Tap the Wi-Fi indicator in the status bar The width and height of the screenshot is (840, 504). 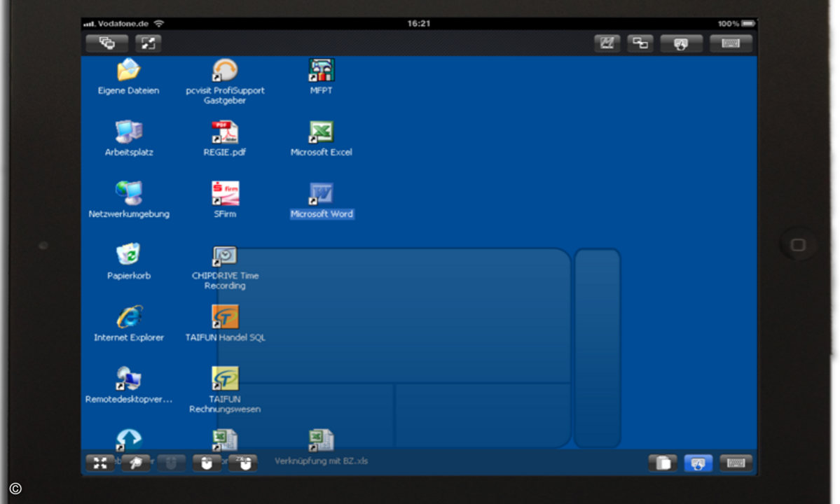coord(158,24)
